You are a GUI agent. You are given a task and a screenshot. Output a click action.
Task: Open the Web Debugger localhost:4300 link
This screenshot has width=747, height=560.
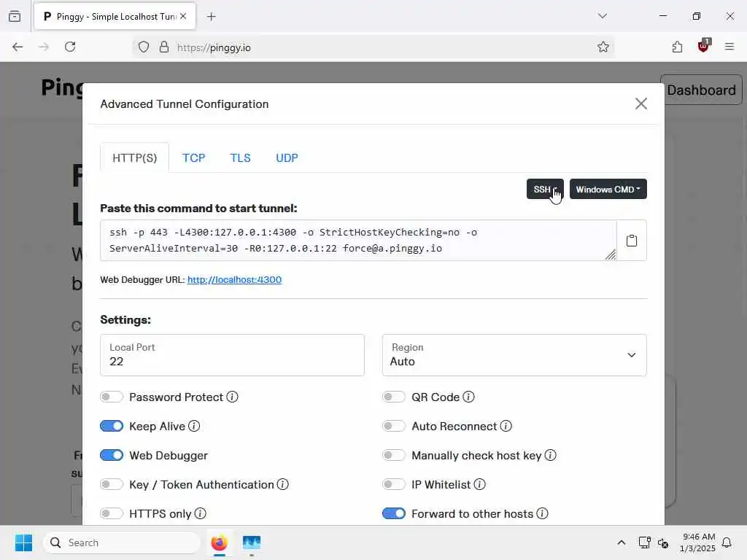pyautogui.click(x=234, y=279)
